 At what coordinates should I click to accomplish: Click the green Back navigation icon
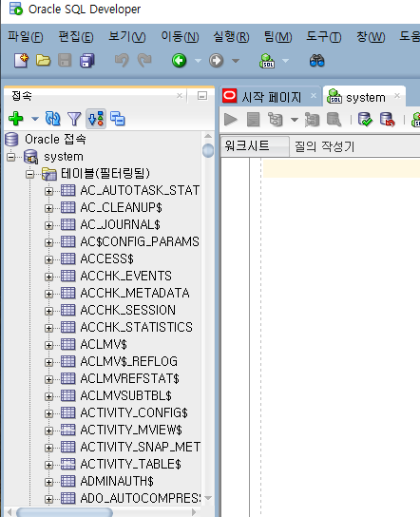point(180,61)
